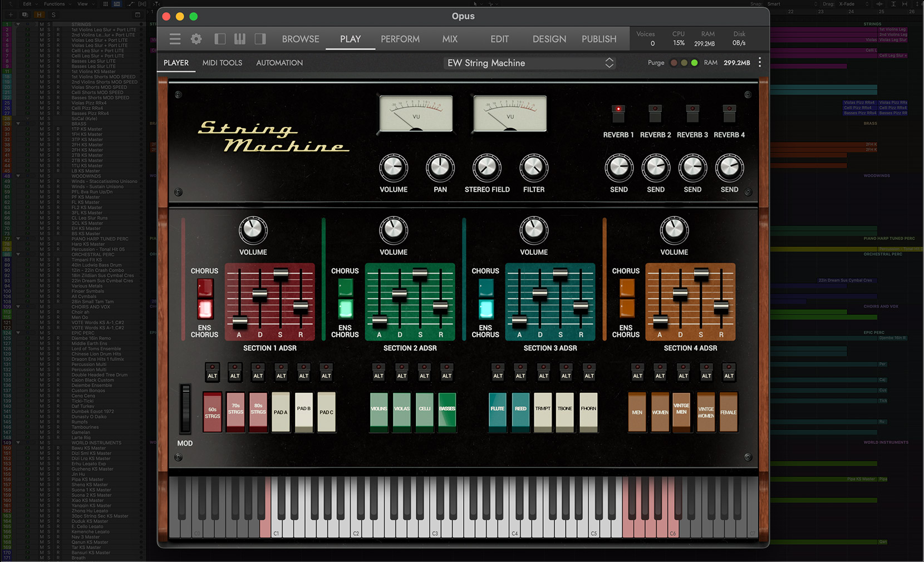Switch to the DESIGN tab
This screenshot has height=562, width=924.
(x=549, y=39)
